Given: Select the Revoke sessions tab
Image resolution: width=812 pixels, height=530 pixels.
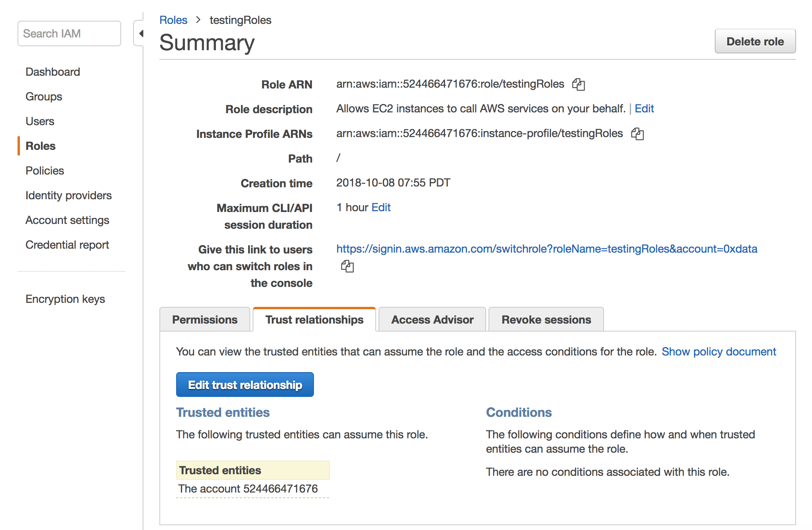Looking at the screenshot, I should (x=545, y=320).
